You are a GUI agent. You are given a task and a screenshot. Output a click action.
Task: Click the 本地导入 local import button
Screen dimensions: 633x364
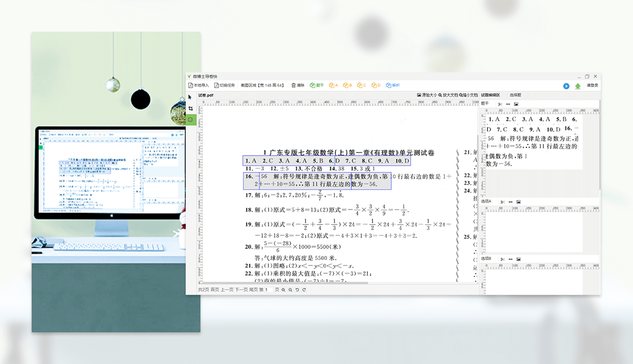199,85
